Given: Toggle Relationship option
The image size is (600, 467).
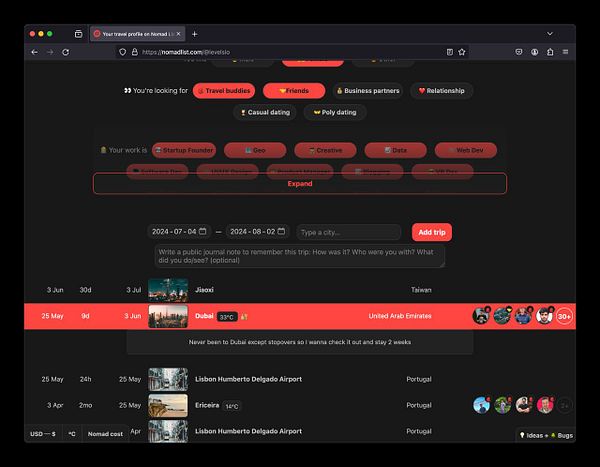Looking at the screenshot, I should (x=442, y=91).
